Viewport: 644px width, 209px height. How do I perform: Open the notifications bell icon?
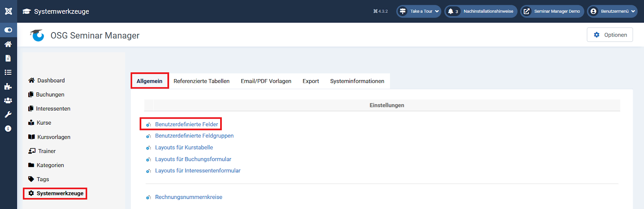451,11
